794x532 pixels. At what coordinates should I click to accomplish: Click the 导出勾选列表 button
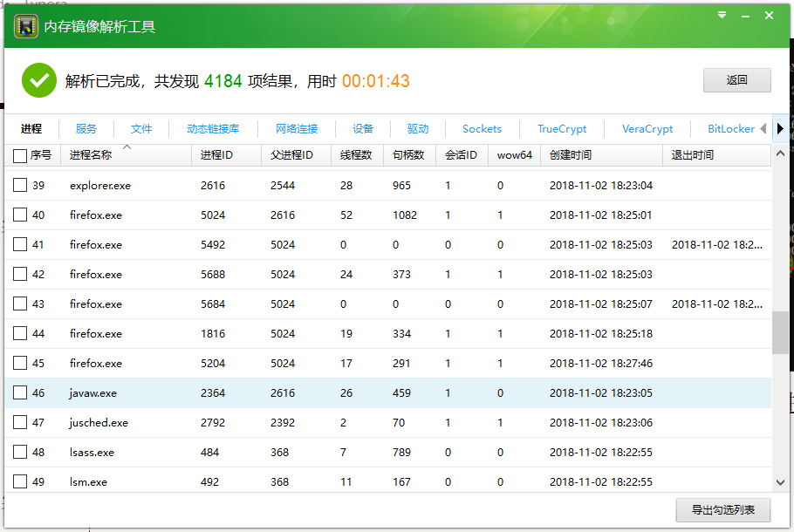[723, 509]
